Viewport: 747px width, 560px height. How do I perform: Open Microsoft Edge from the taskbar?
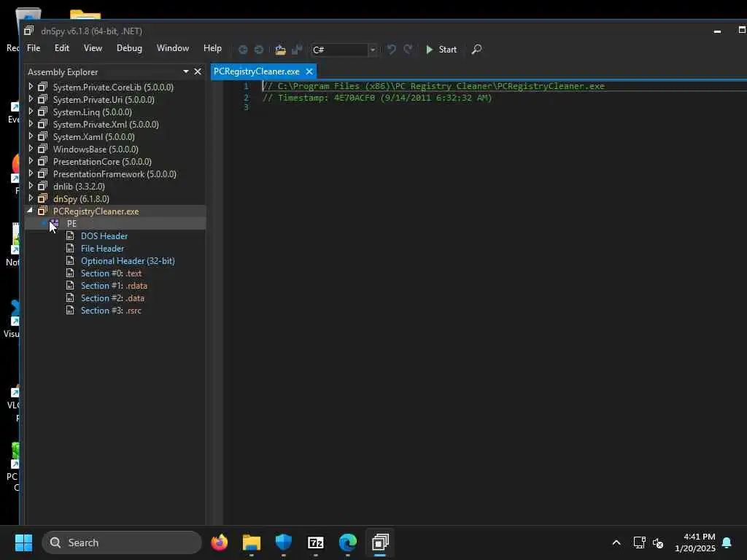click(348, 542)
